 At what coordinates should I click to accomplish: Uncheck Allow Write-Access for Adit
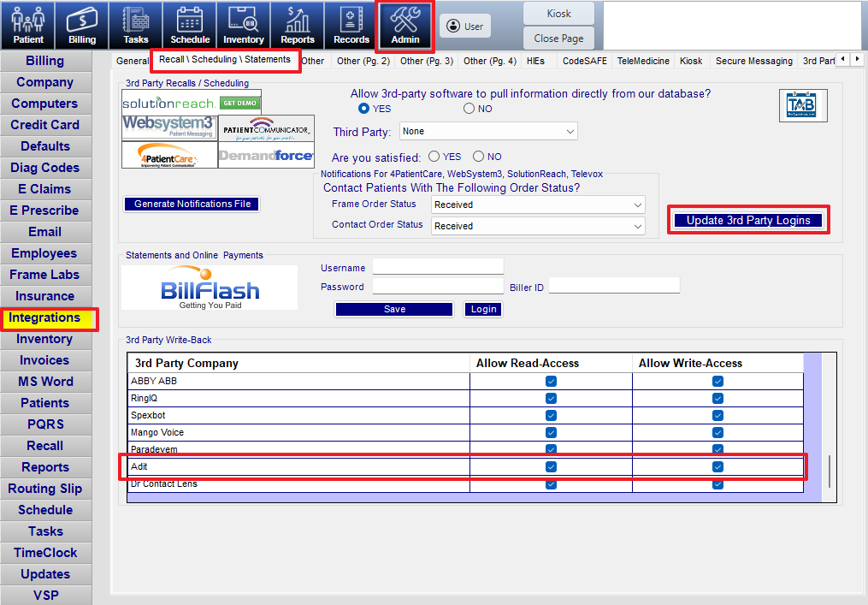717,467
